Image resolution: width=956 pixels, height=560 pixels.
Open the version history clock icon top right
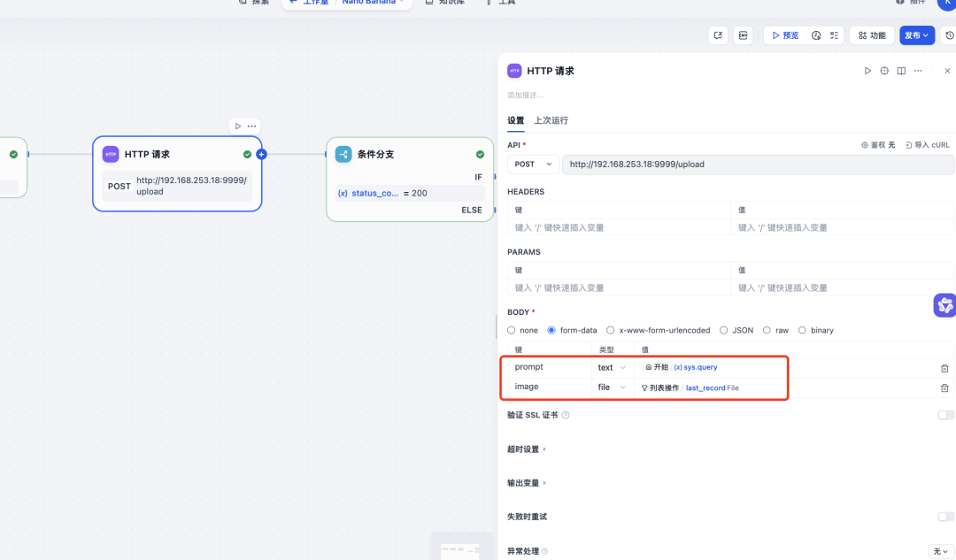click(950, 35)
